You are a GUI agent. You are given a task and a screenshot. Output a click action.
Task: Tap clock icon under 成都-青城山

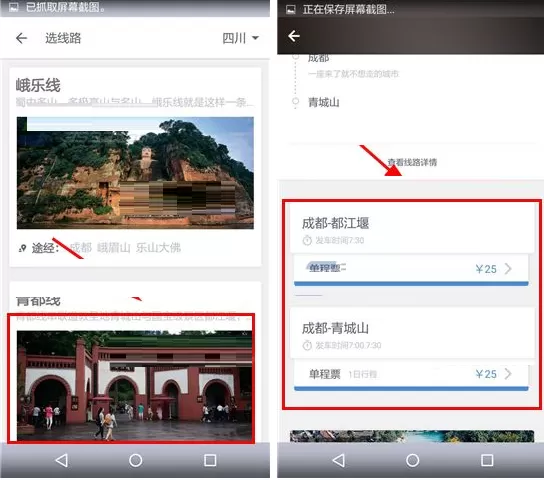point(307,345)
